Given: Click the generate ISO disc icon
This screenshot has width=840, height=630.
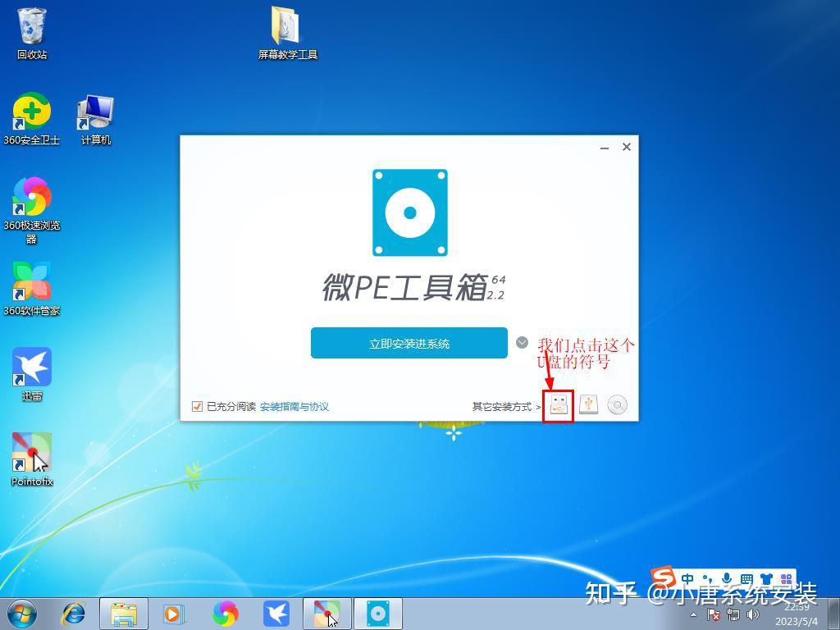Looking at the screenshot, I should coord(617,404).
